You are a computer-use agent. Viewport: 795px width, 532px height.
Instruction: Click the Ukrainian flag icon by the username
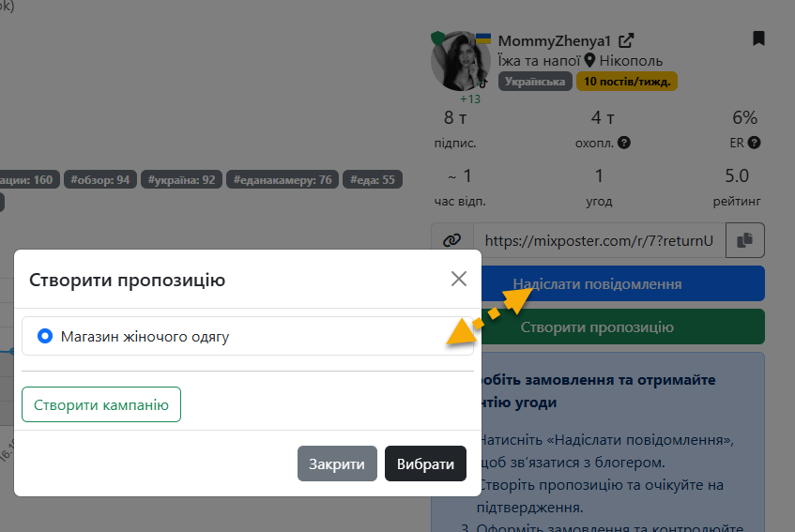click(x=483, y=38)
